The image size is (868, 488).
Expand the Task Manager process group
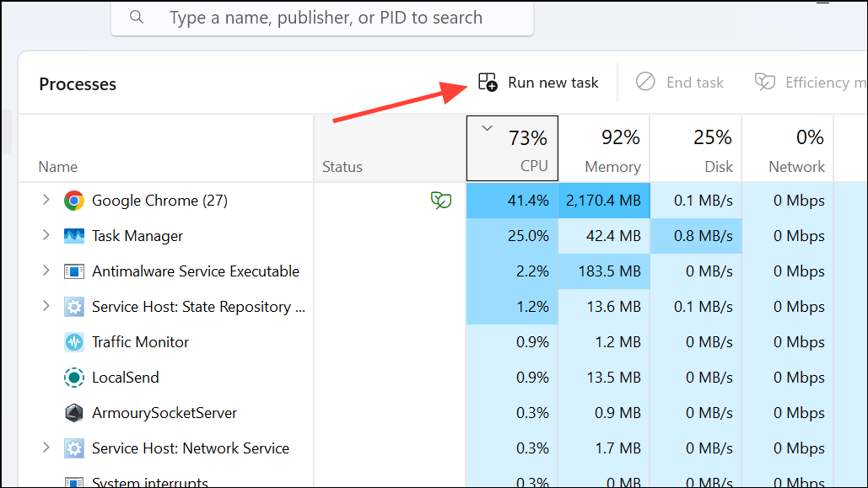[46, 235]
